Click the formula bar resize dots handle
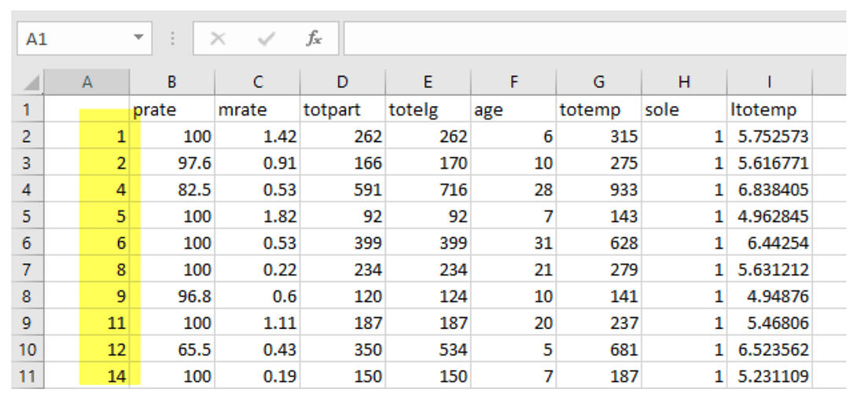The width and height of the screenshot is (868, 406). 173,38
